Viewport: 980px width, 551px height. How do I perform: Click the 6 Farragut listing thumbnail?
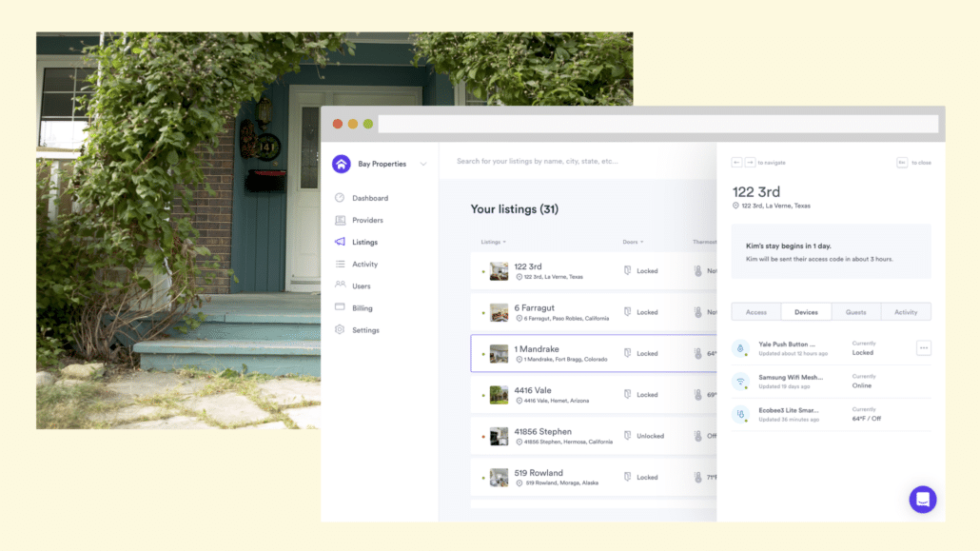tap(499, 312)
